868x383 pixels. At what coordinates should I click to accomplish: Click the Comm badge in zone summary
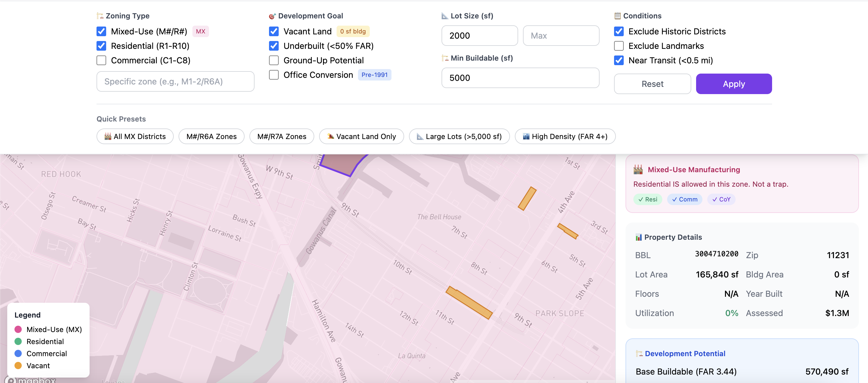point(685,199)
